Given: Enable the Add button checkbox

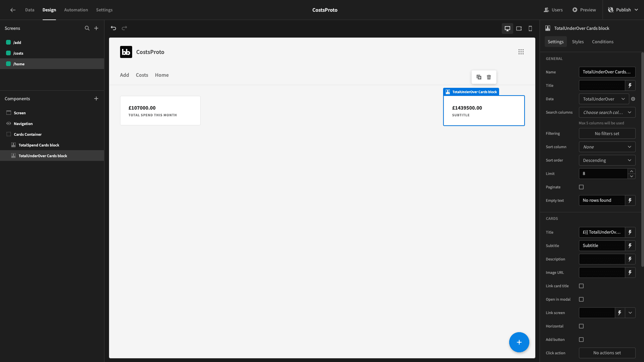Looking at the screenshot, I should click(x=581, y=340).
